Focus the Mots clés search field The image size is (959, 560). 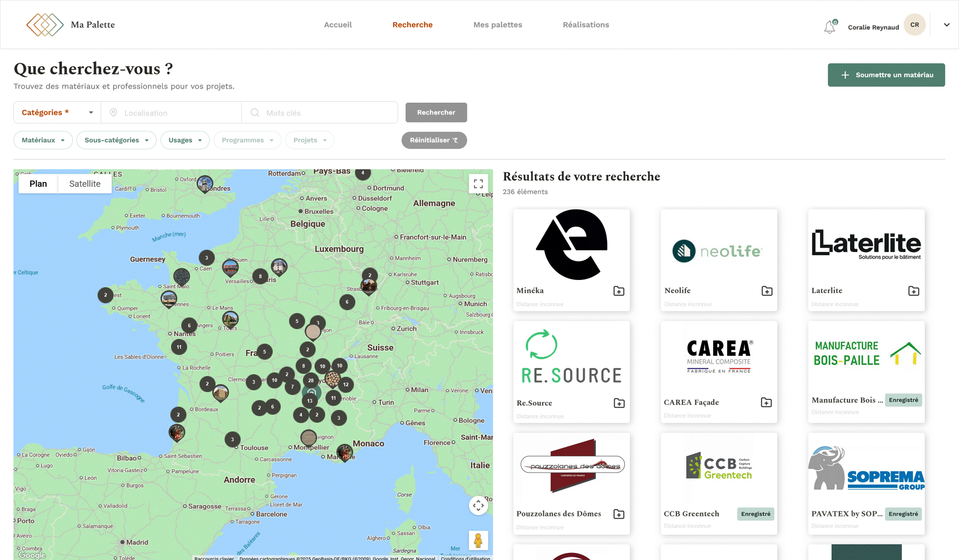(319, 113)
